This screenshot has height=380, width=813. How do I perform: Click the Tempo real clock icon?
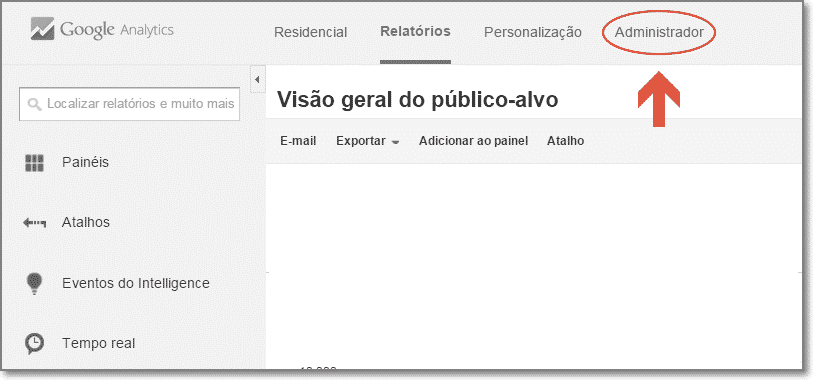(x=34, y=343)
